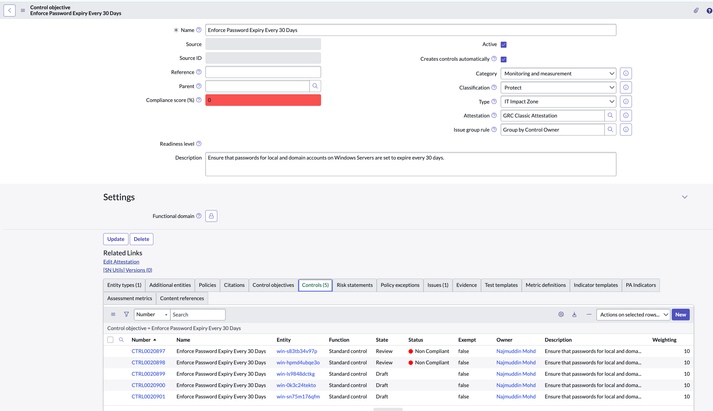Switch to the Issues (1) tab
713x411 pixels.
tap(438, 285)
